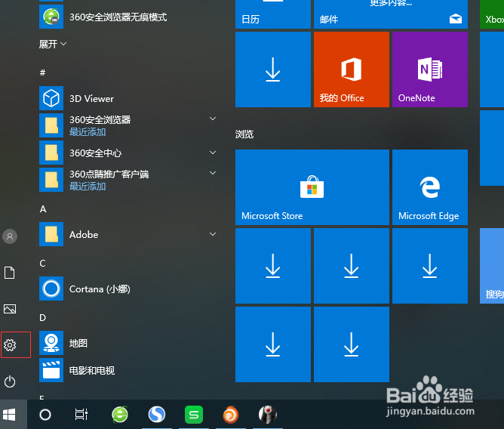Open the Xbox tile
The height and width of the screenshot is (429, 504).
coord(492,14)
